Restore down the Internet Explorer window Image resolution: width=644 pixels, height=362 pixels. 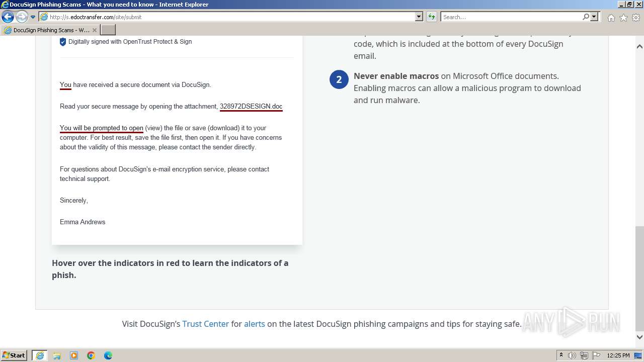point(629,5)
